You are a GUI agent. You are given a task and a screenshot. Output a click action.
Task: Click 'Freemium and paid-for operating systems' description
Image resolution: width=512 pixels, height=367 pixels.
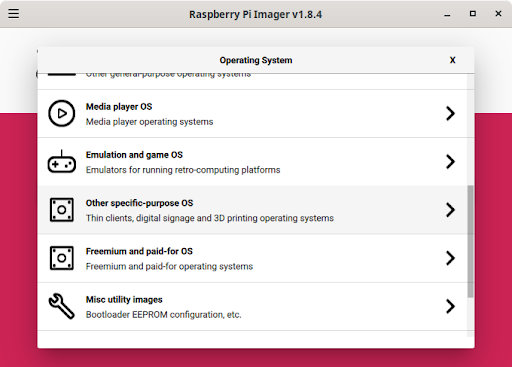tap(169, 266)
